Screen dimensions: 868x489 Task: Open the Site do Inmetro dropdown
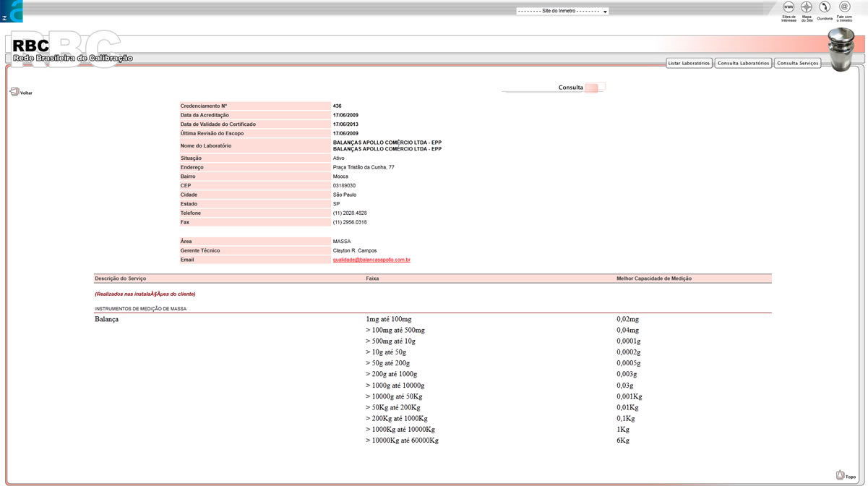562,12
